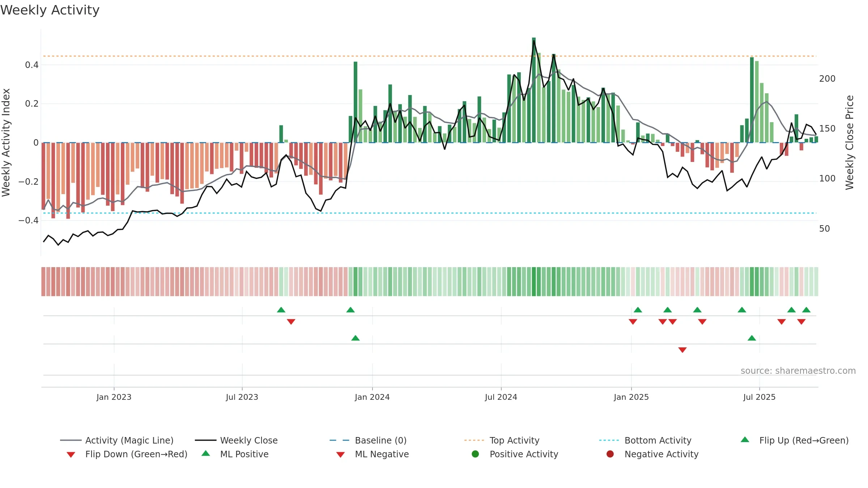Toggle the Top Activity legend entry
868x488 pixels.
(x=502, y=440)
